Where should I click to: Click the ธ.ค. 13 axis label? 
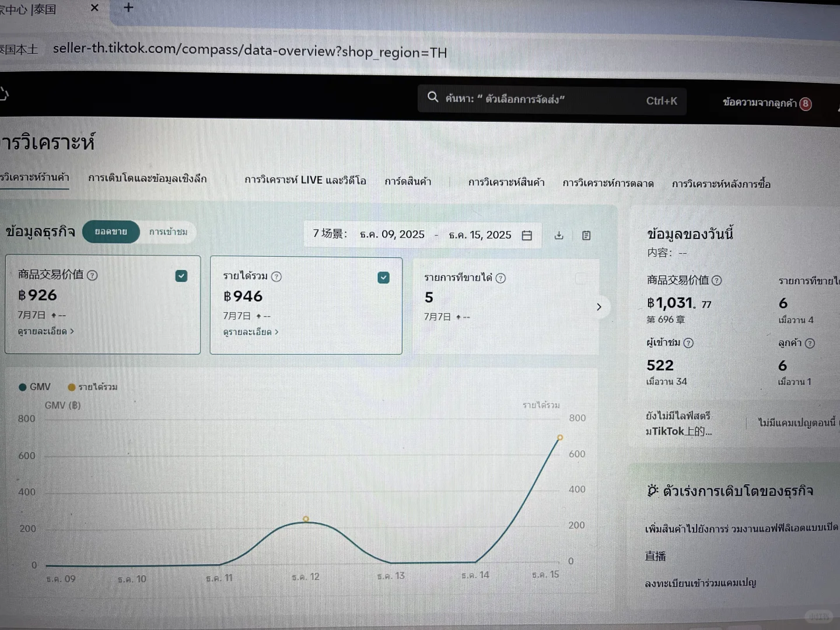[391, 576]
